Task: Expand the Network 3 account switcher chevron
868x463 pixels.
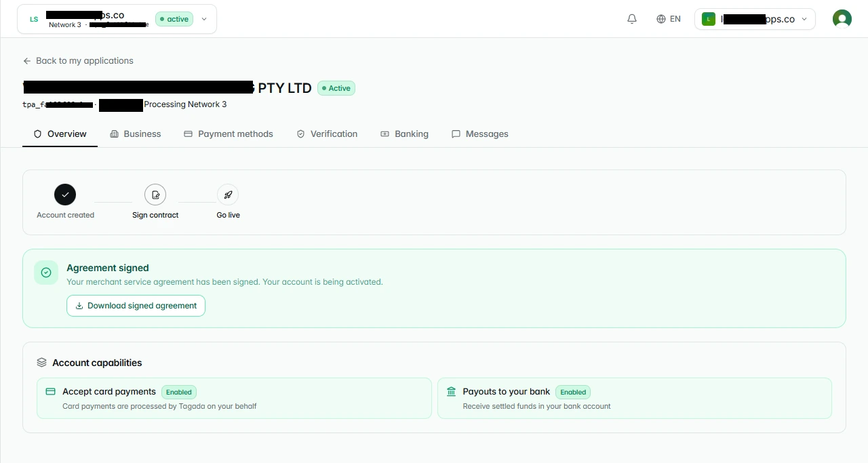Action: pos(204,19)
